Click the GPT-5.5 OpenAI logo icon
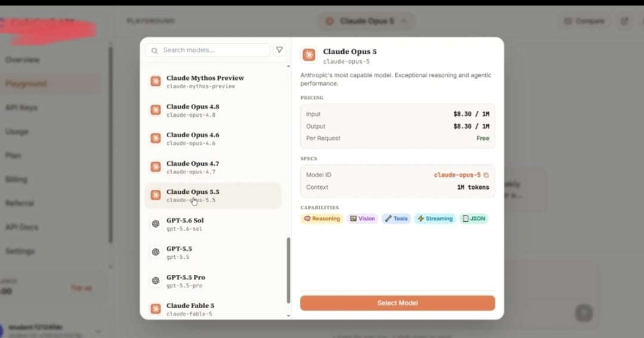 [156, 252]
